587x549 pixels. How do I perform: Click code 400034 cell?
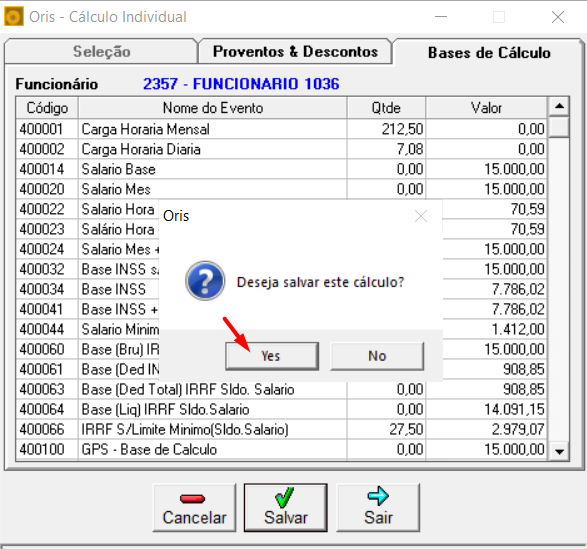pyautogui.click(x=47, y=289)
